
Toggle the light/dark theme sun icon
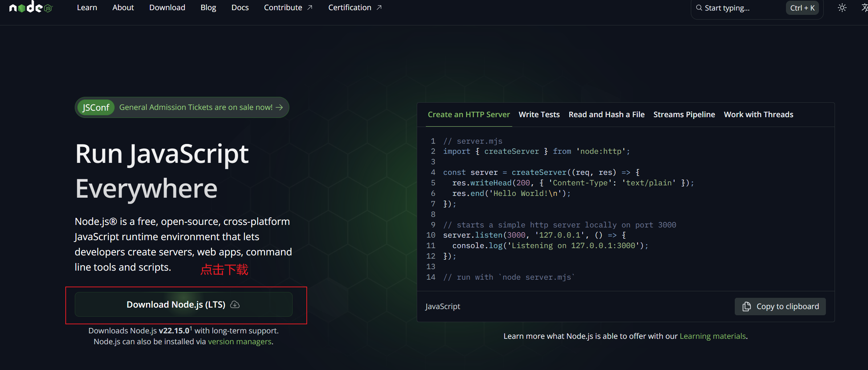click(x=842, y=8)
